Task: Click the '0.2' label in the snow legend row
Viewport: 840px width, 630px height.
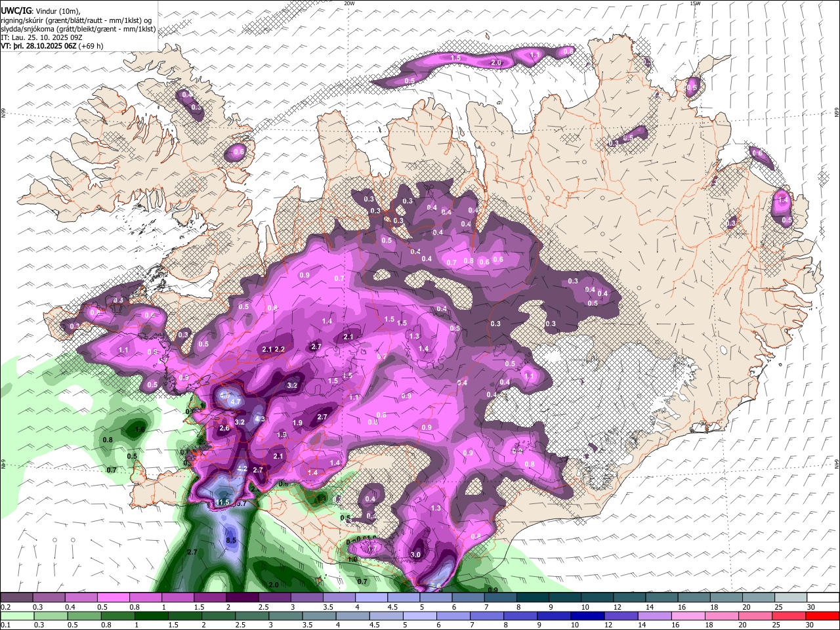Action: (x=5, y=607)
